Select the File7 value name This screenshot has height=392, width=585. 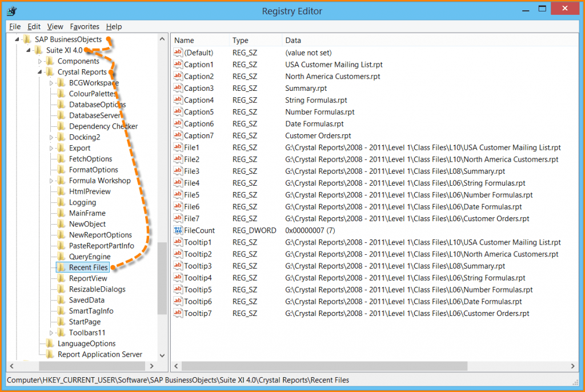192,218
